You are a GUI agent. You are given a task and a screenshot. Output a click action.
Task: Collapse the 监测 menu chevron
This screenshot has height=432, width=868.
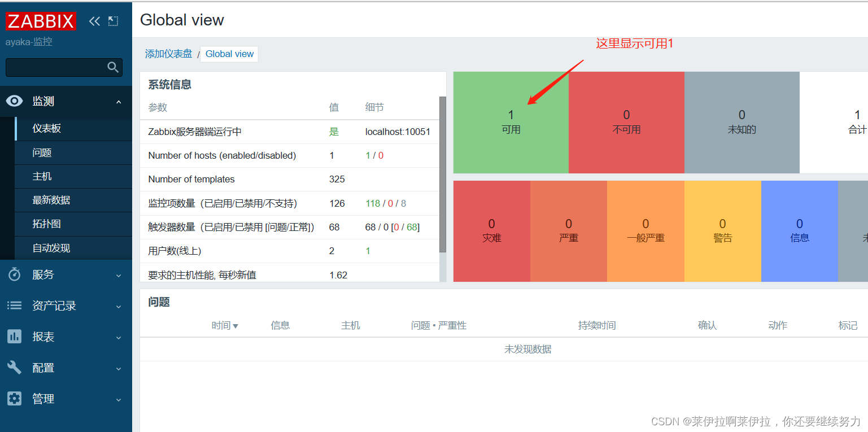tap(119, 102)
